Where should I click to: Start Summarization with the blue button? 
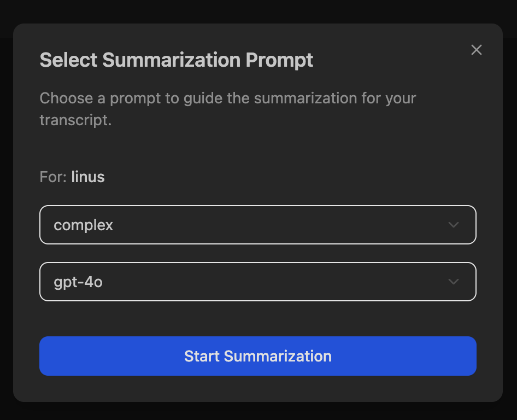pyautogui.click(x=258, y=356)
